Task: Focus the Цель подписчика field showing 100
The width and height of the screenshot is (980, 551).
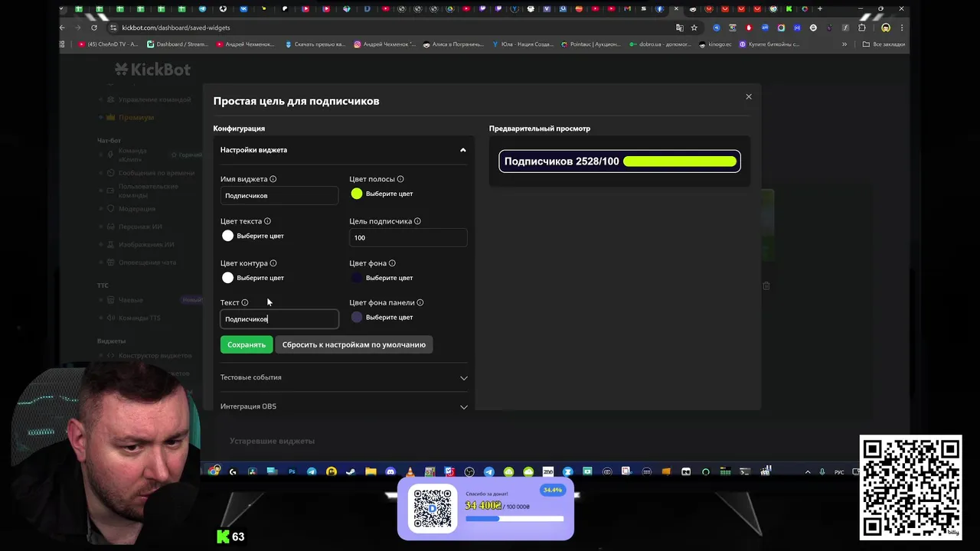Action: (408, 237)
